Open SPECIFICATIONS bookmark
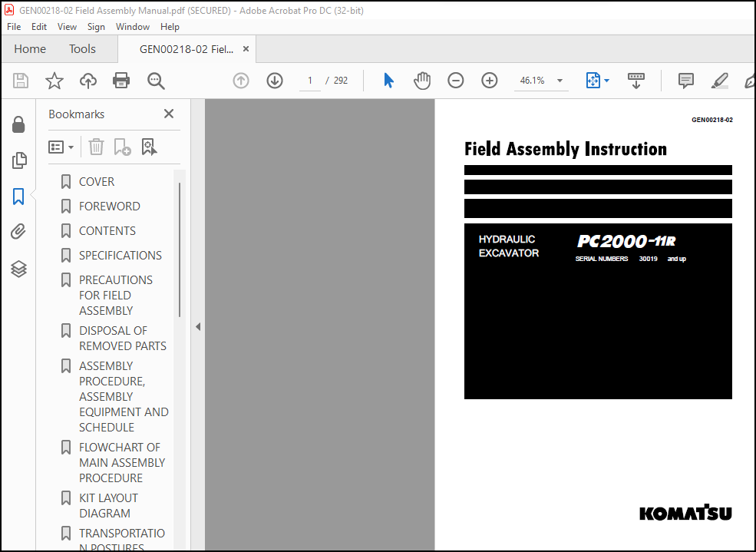Screen dimensions: 756x552 click(120, 256)
